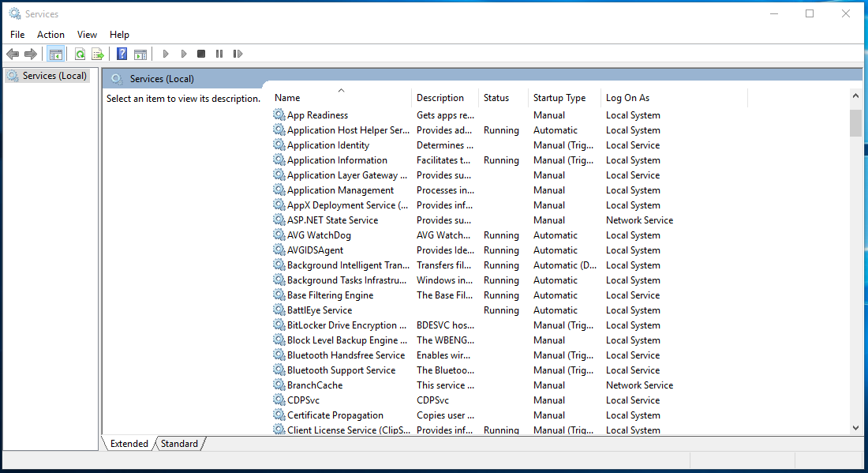The width and height of the screenshot is (868, 473).
Task: Click gear icon beside AVGIDSAgent
Action: click(279, 250)
